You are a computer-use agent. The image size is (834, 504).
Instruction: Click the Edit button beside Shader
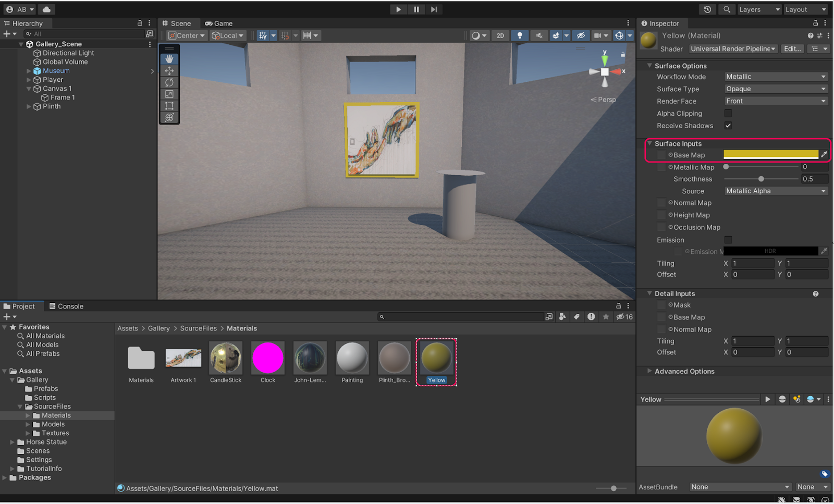pyautogui.click(x=792, y=49)
